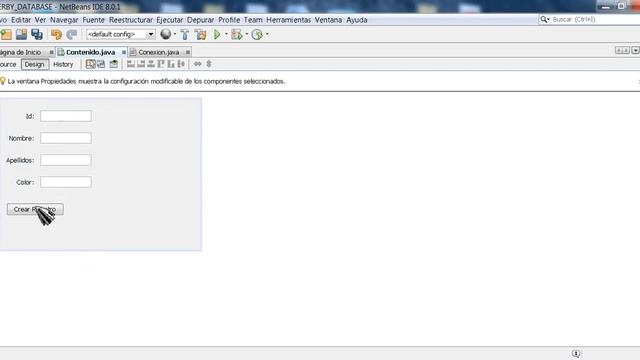
Task: Click the Undo arrow icon
Action: coord(56,35)
